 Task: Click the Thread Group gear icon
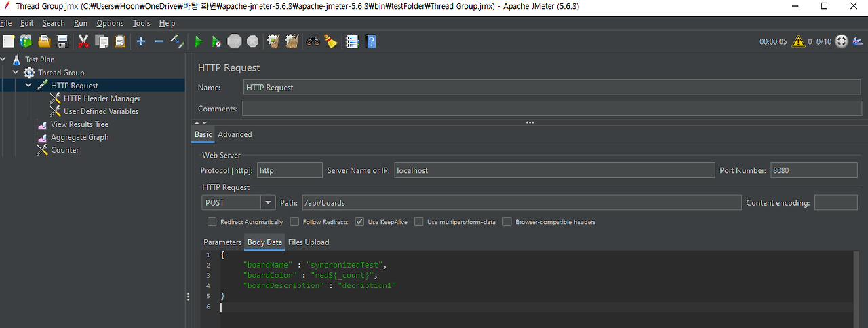click(x=29, y=73)
